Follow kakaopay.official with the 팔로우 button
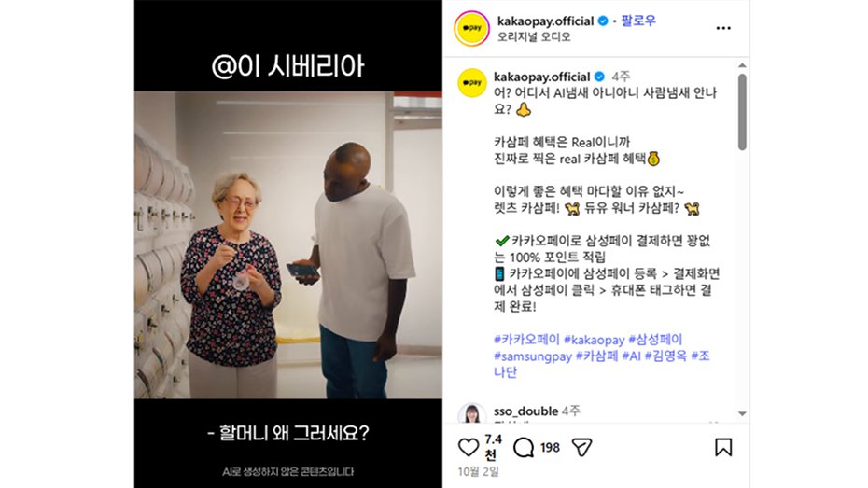 pyautogui.click(x=638, y=21)
